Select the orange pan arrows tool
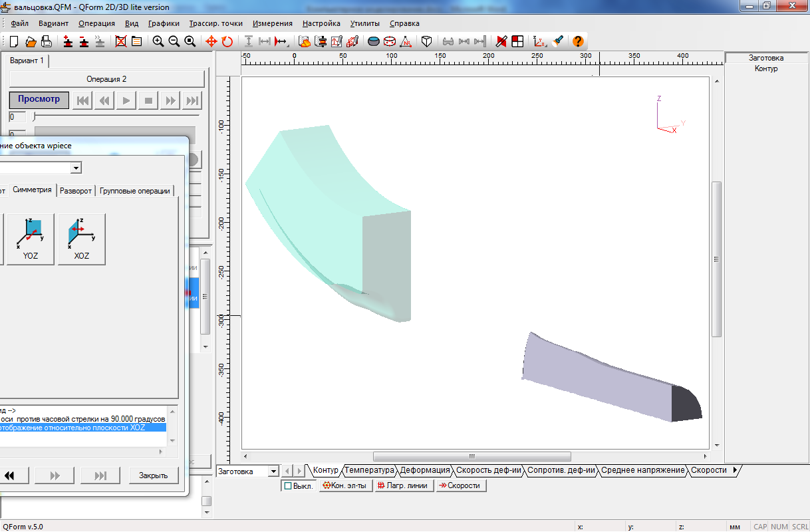 [x=211, y=41]
